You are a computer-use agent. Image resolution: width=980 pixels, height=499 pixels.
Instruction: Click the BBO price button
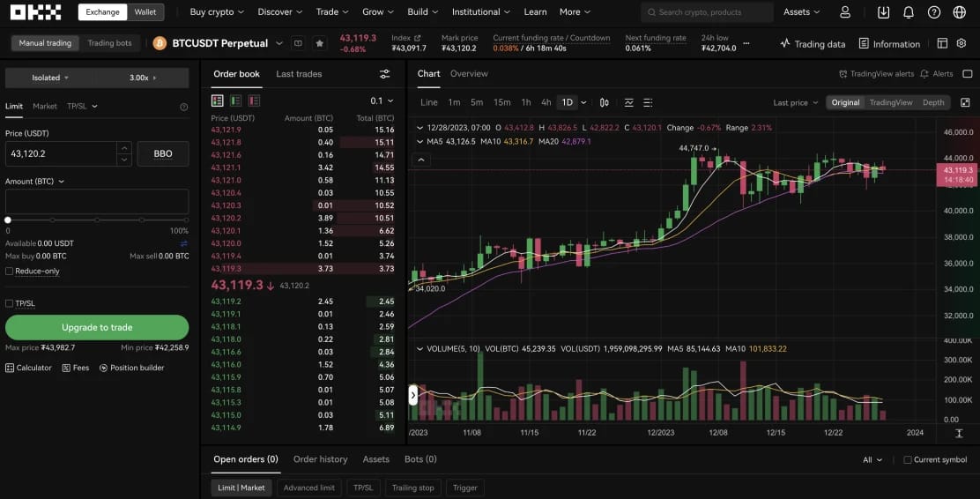(162, 153)
